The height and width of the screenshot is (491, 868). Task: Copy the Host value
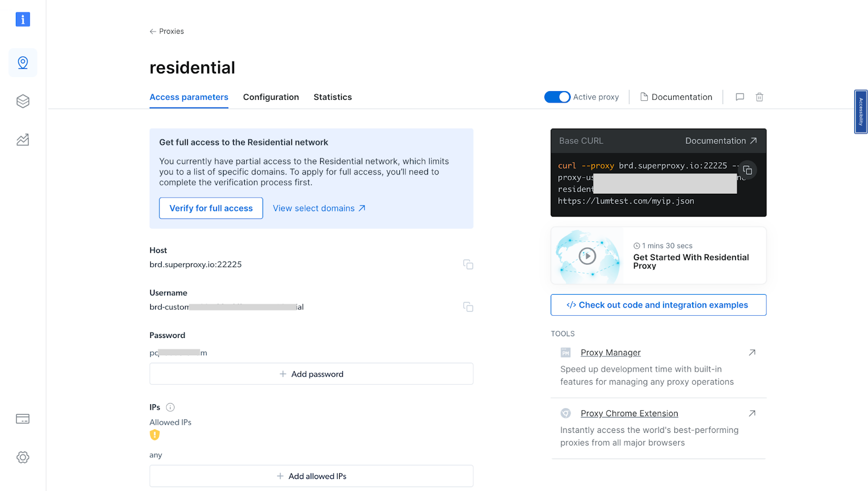click(468, 265)
